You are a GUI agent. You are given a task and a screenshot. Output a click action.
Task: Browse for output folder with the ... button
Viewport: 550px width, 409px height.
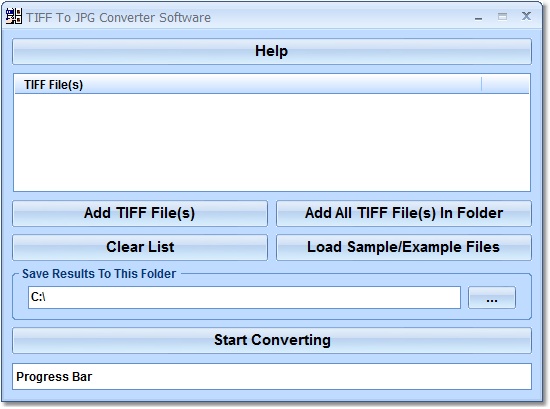pyautogui.click(x=492, y=297)
